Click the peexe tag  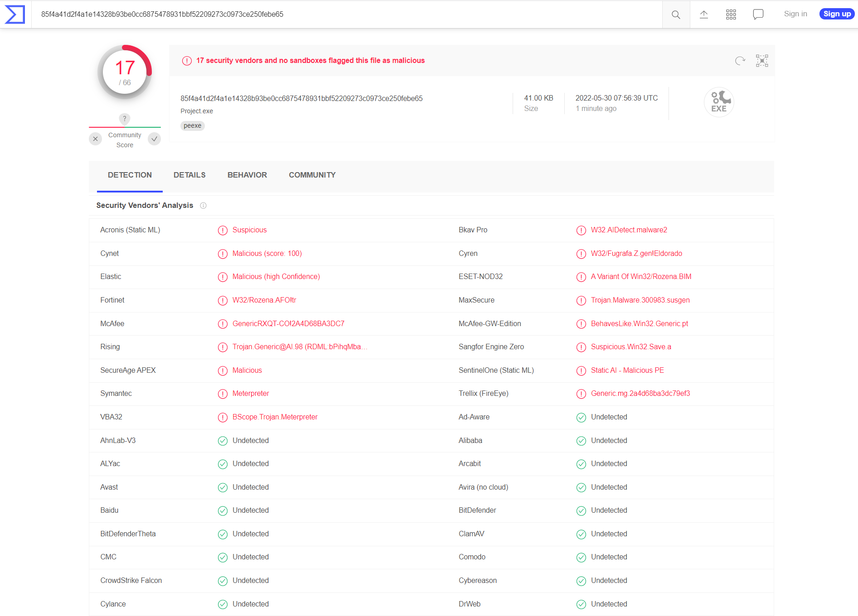193,126
